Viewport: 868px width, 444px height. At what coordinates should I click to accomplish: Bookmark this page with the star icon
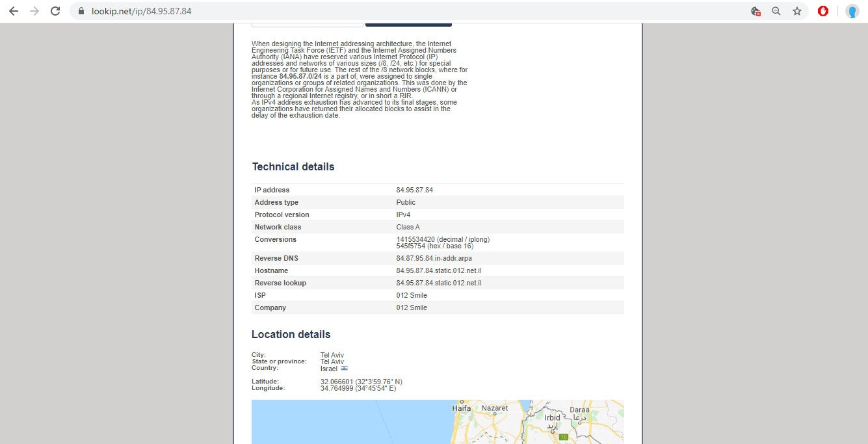(796, 11)
